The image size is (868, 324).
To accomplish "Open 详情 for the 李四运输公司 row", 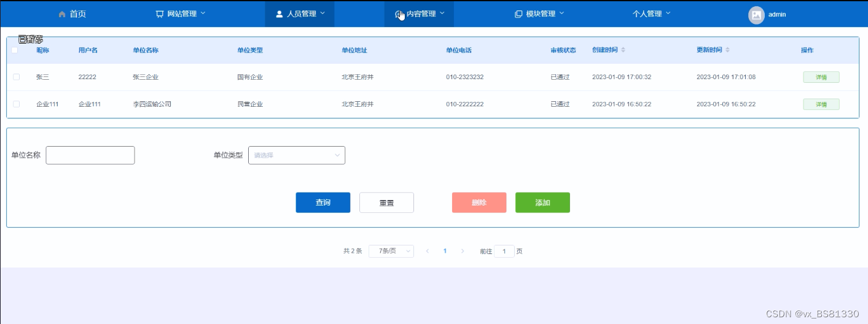I will (821, 104).
